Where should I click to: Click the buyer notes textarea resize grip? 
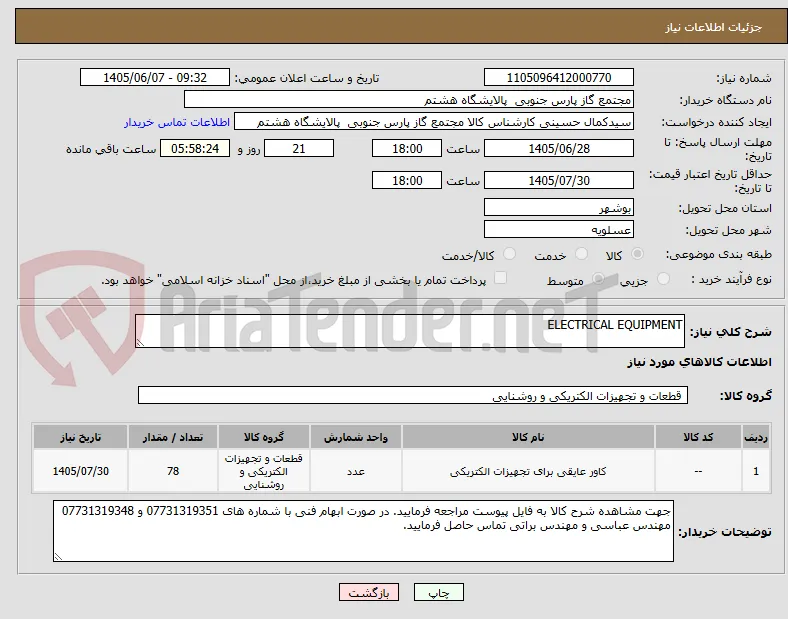[58, 556]
